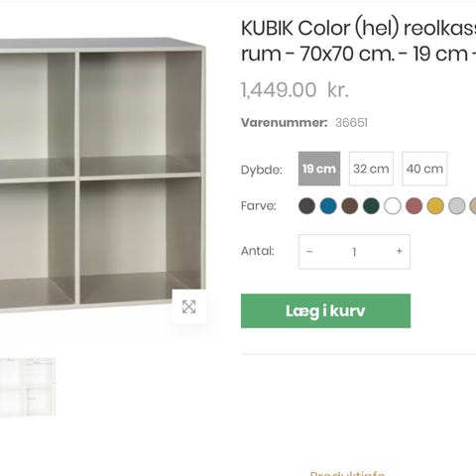Click the main shelf product image
The image size is (476, 476).
102,176
